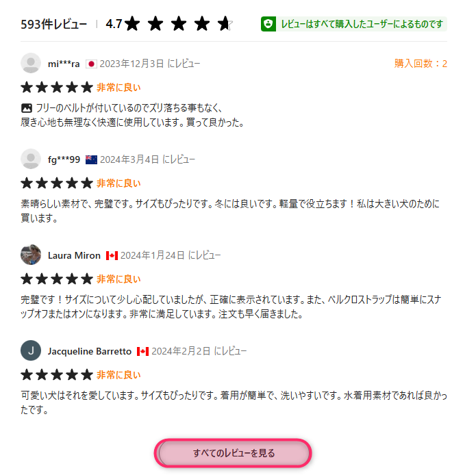
Task: Click the Japan flag next to mi***ra
Action: point(91,64)
